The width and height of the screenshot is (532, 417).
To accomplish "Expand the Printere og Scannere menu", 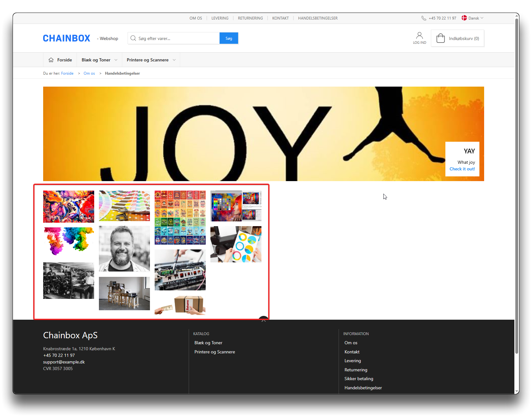I will (x=151, y=60).
